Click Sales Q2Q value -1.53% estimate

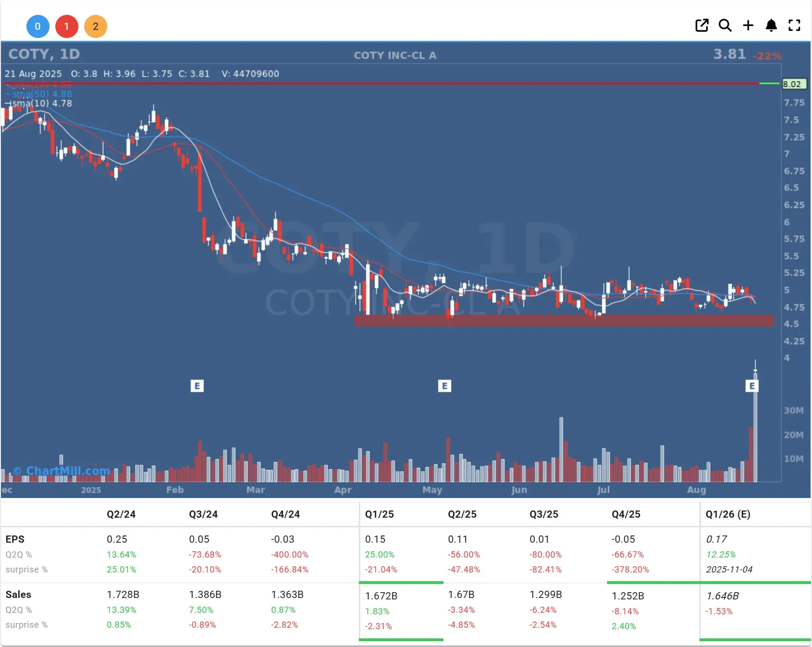[719, 611]
